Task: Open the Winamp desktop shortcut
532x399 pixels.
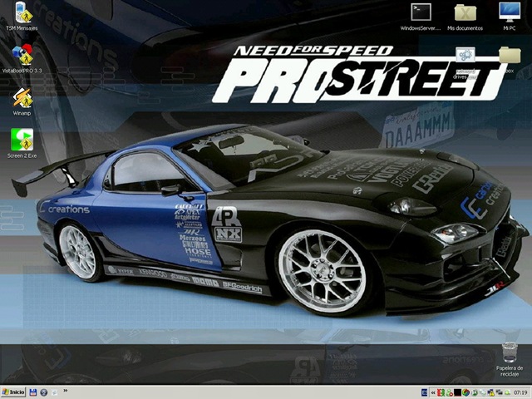Action: (x=22, y=101)
